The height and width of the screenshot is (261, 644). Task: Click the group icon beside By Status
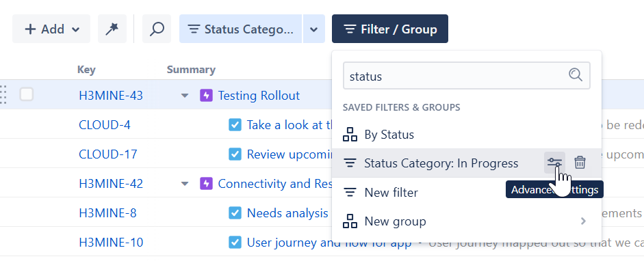point(350,135)
